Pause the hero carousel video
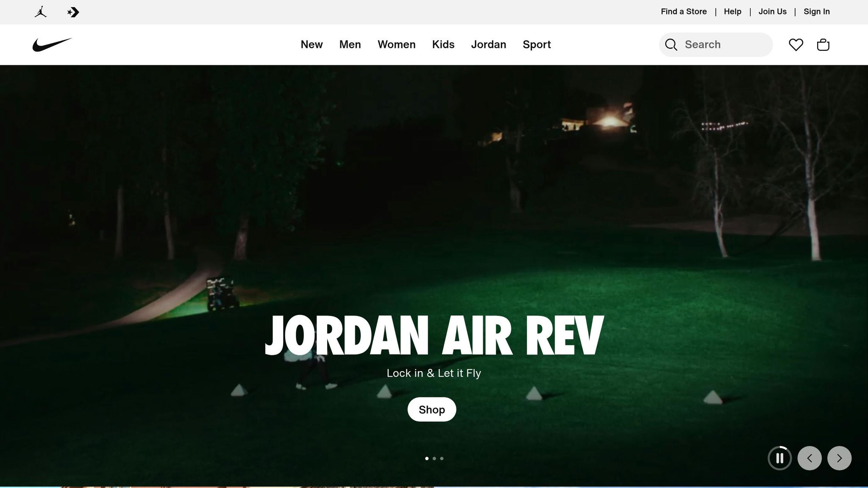The width and height of the screenshot is (868, 488). [x=780, y=458]
